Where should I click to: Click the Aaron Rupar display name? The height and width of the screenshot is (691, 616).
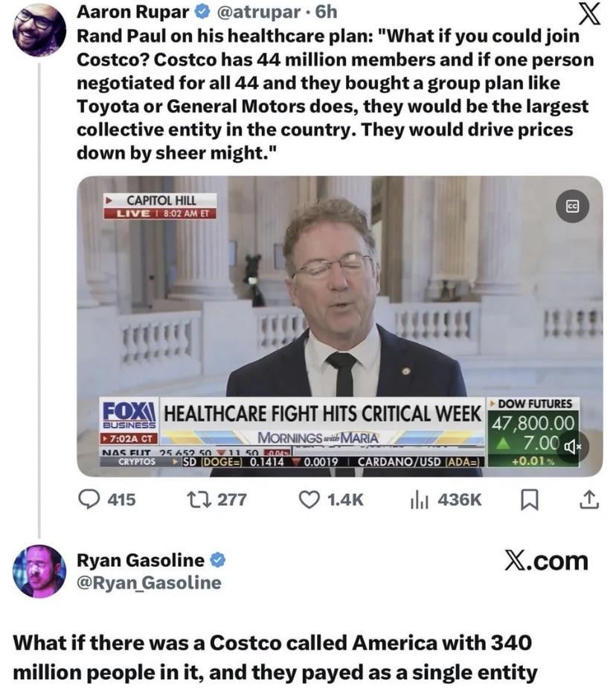(x=132, y=12)
